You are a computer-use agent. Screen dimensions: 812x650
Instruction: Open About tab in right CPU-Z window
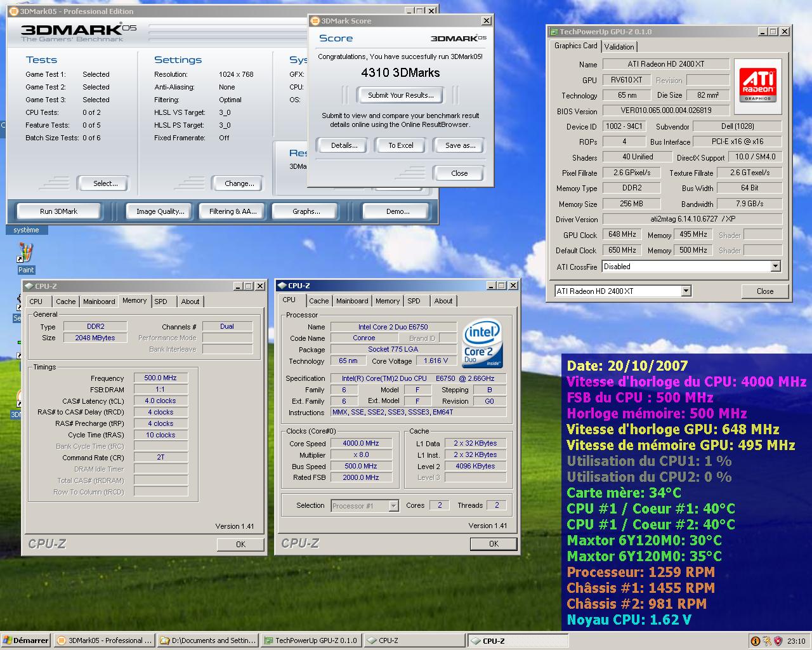click(x=443, y=301)
